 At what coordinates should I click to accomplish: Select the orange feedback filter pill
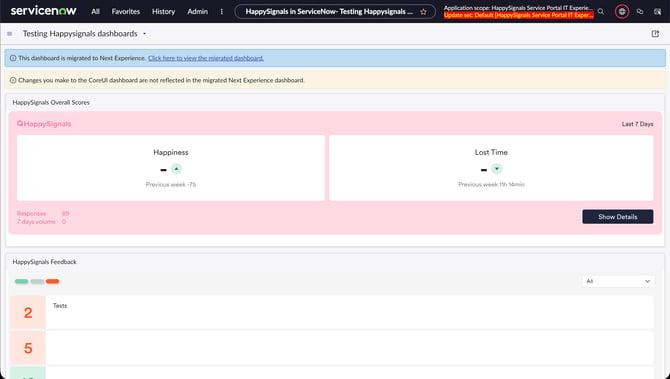coord(53,282)
